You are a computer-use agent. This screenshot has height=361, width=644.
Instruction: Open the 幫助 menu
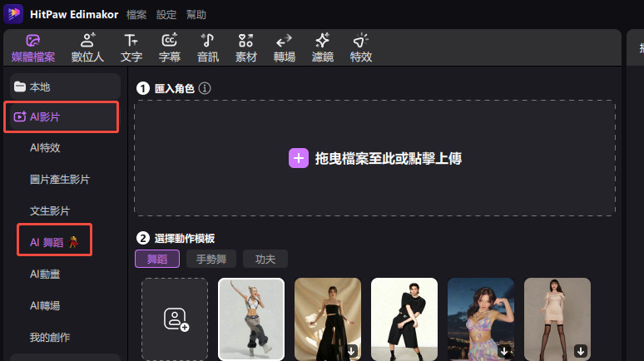(196, 15)
